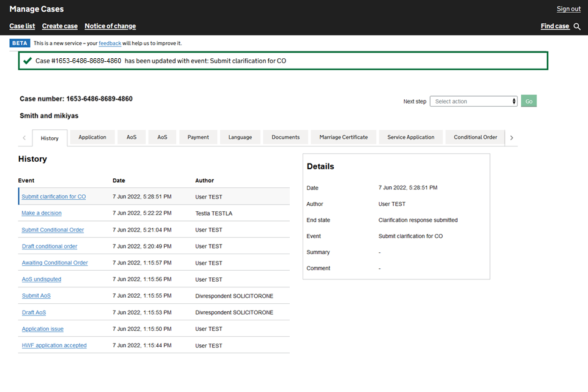Image resolution: width=588 pixels, height=392 pixels.
Task: Switch to the Conditional Order tab
Action: [x=475, y=137]
